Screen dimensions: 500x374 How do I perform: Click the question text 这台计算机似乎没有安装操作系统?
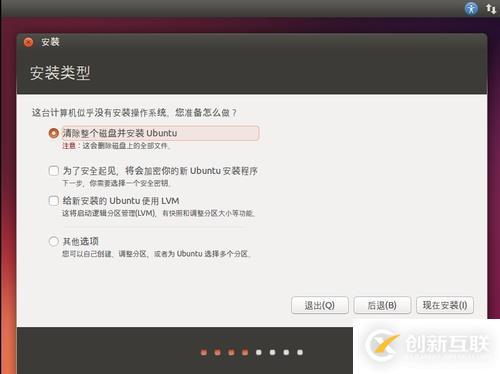pos(134,113)
